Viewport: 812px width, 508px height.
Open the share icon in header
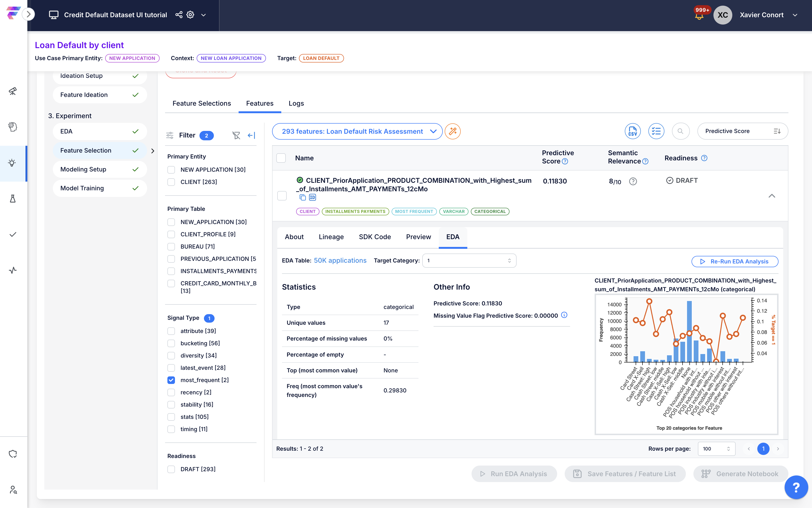click(x=179, y=15)
